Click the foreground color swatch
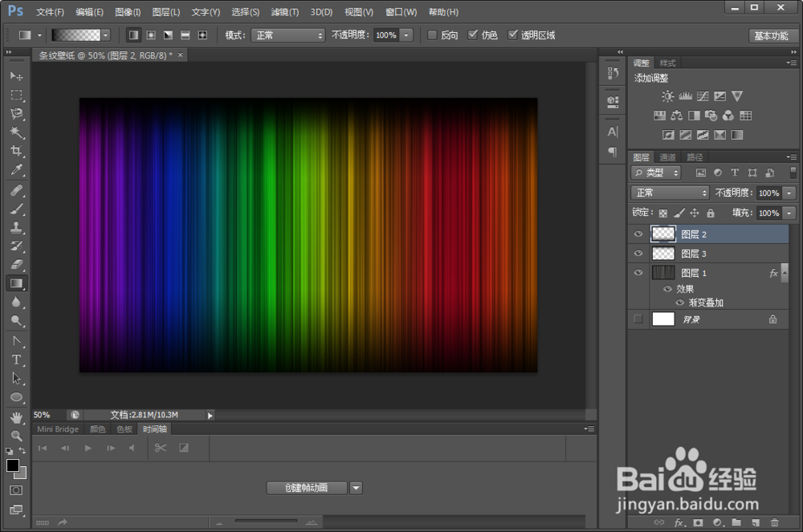 13,465
